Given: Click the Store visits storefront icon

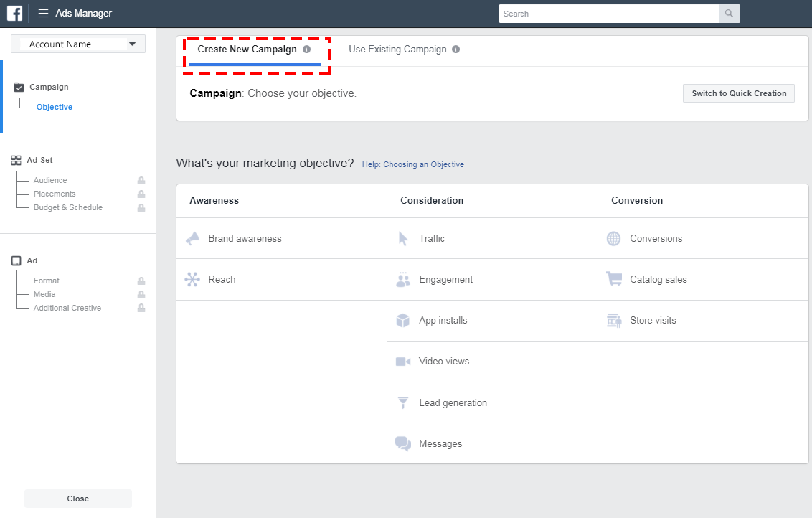Looking at the screenshot, I should 614,321.
